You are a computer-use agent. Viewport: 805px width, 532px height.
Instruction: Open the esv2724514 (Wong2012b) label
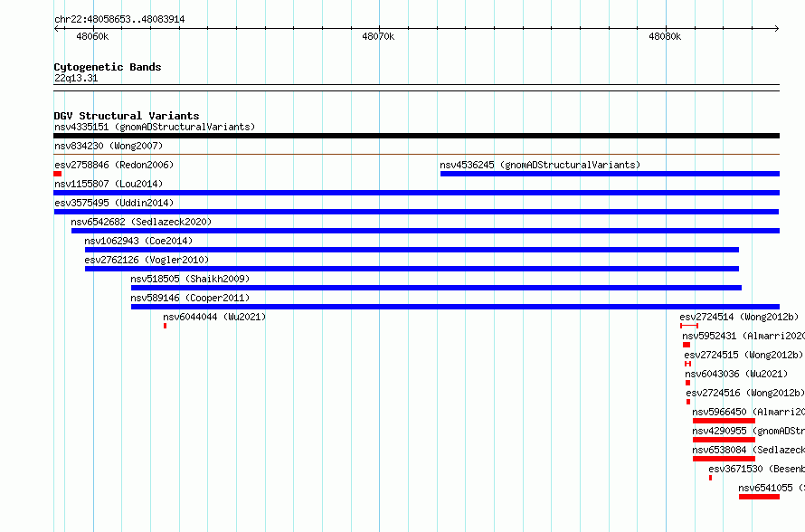pyautogui.click(x=739, y=317)
